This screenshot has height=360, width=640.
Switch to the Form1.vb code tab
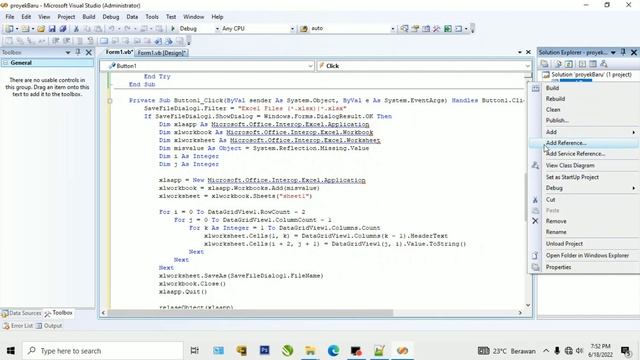(x=118, y=52)
